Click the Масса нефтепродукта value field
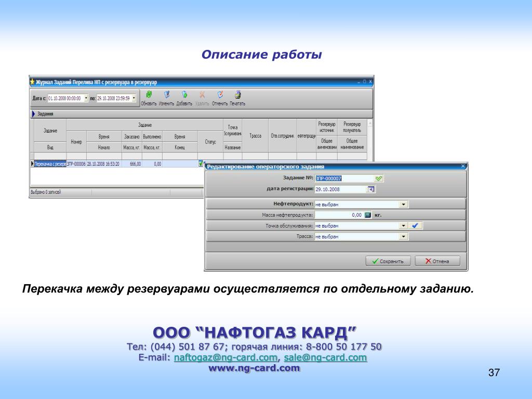This screenshot has height=399, width=532. click(x=339, y=215)
